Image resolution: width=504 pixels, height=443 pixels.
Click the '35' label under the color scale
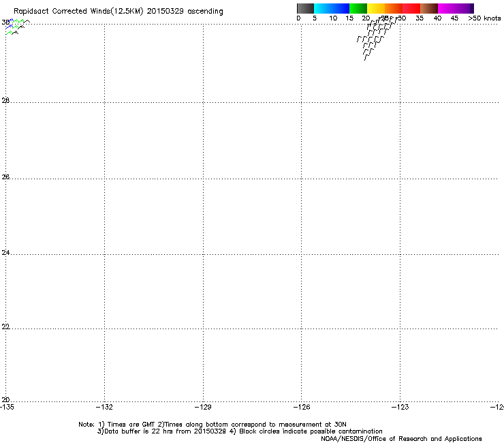(x=420, y=18)
